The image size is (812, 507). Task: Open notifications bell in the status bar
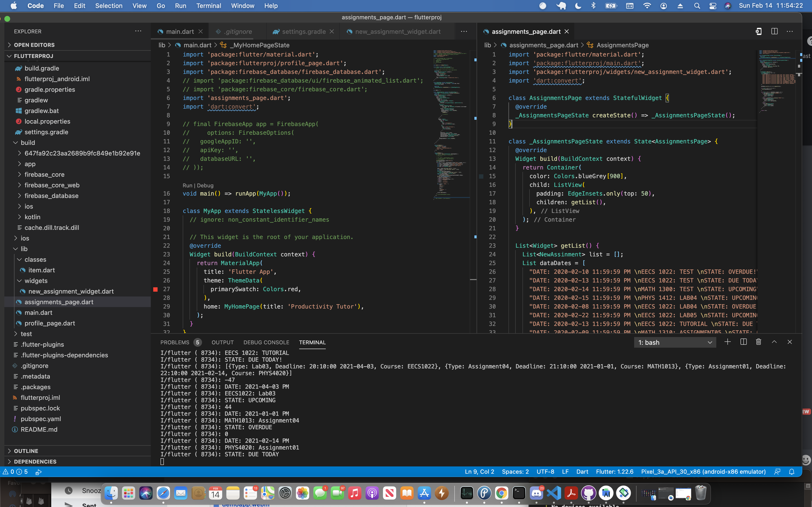(791, 472)
